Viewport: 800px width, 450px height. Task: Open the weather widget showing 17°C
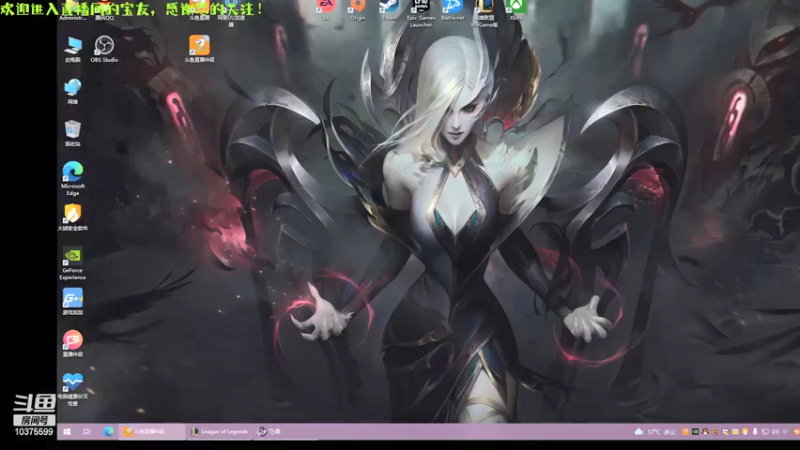tap(655, 432)
